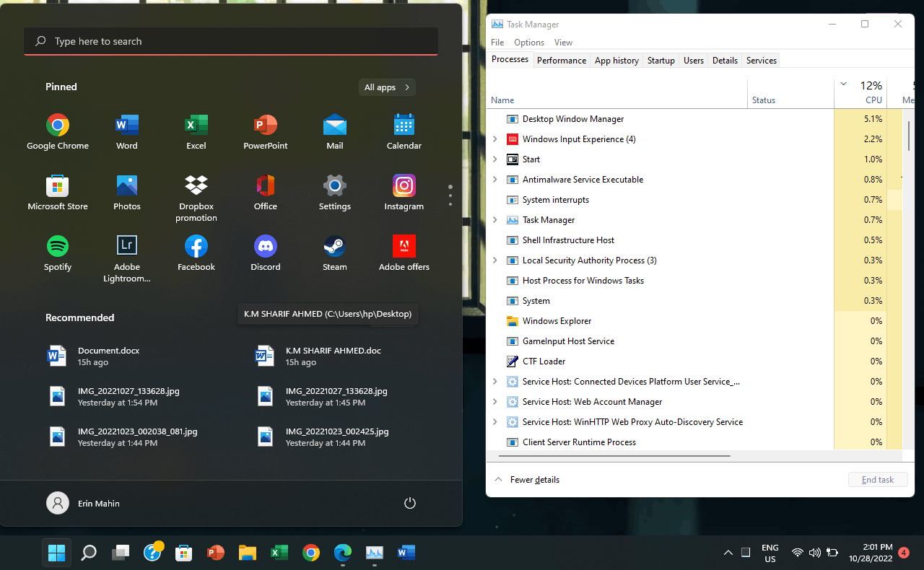Expand the Start process row

click(494, 159)
